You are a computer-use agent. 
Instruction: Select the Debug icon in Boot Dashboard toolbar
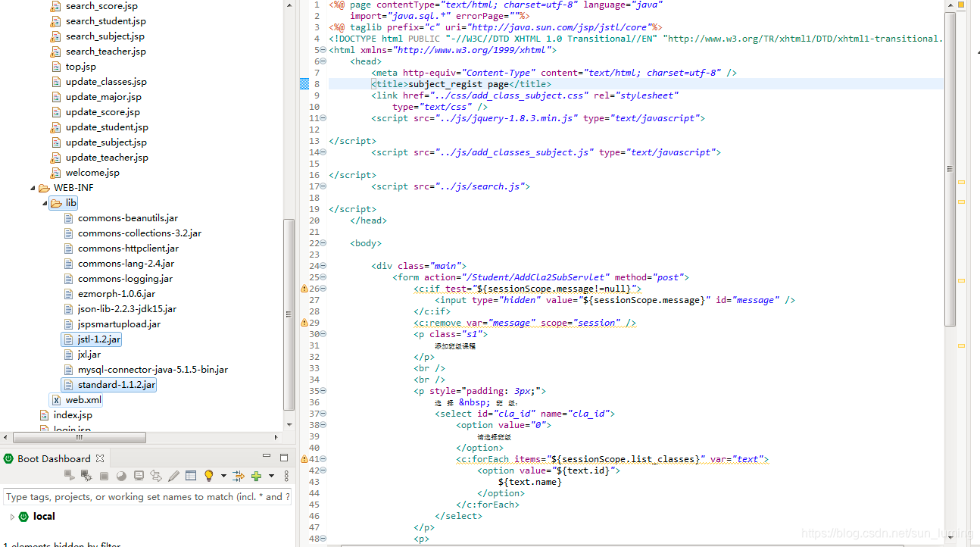coord(86,475)
